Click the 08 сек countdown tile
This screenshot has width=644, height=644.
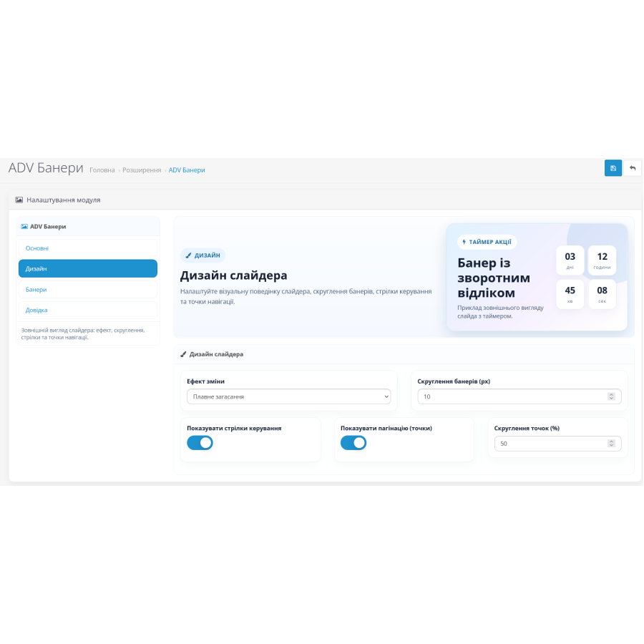[x=602, y=294]
